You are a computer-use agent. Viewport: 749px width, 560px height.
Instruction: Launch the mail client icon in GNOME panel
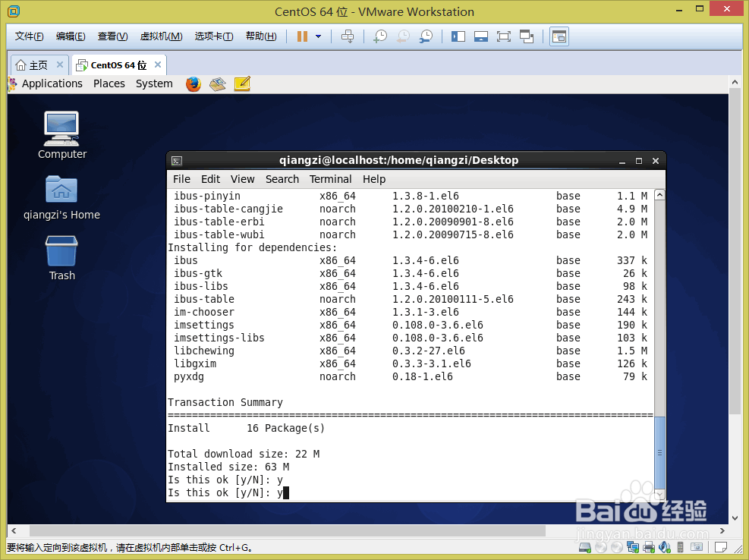coord(218,84)
